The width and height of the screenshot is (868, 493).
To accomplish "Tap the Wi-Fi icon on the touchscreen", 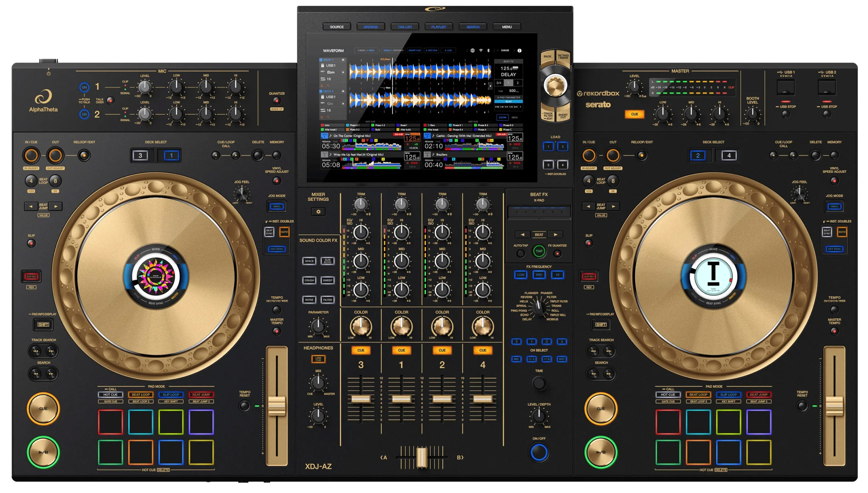I will [481, 51].
